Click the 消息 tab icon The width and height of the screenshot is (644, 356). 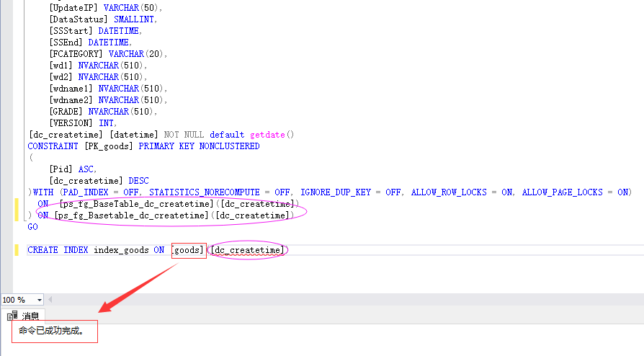12,316
